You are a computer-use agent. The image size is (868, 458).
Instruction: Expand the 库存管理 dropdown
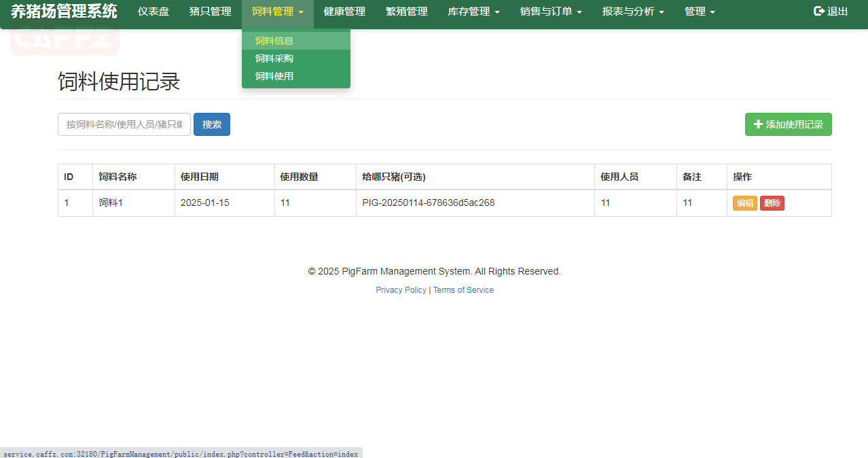tap(473, 12)
